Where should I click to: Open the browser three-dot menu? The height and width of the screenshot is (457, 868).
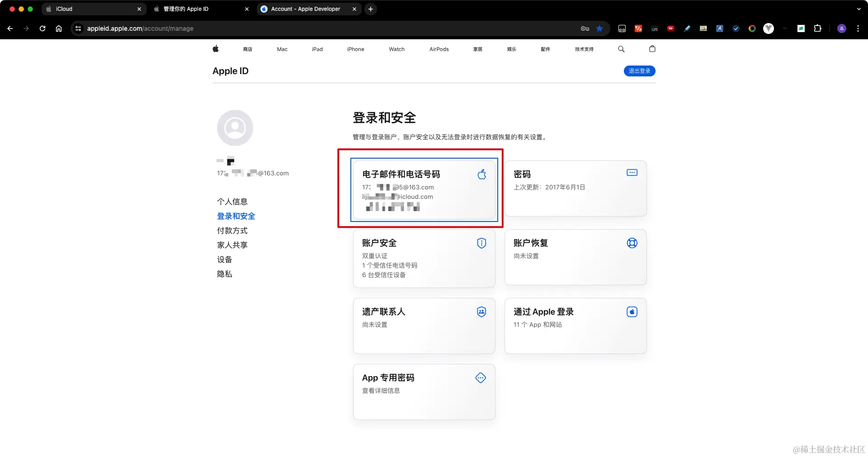[x=858, y=28]
